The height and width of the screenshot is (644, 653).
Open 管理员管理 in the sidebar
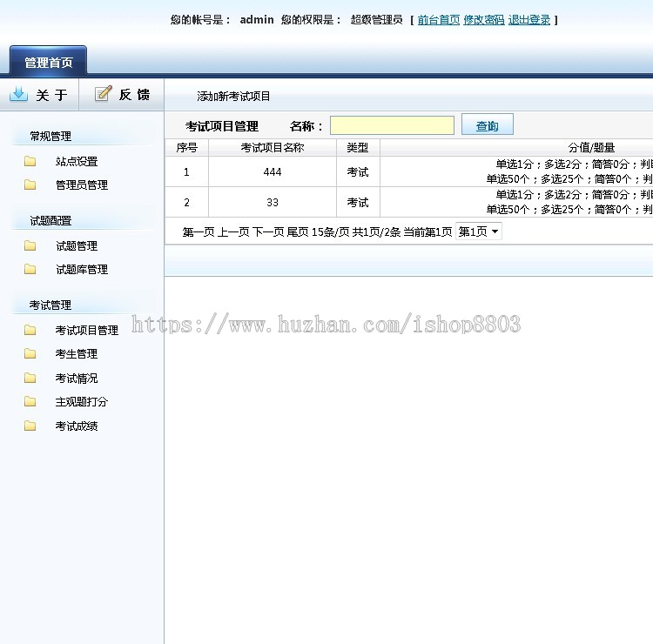click(82, 184)
